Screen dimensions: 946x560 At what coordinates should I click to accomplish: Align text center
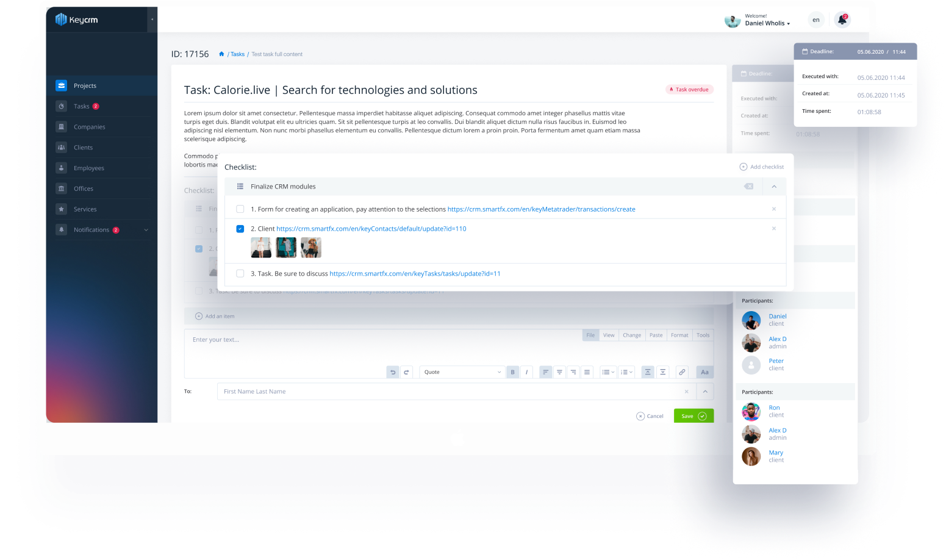559,372
